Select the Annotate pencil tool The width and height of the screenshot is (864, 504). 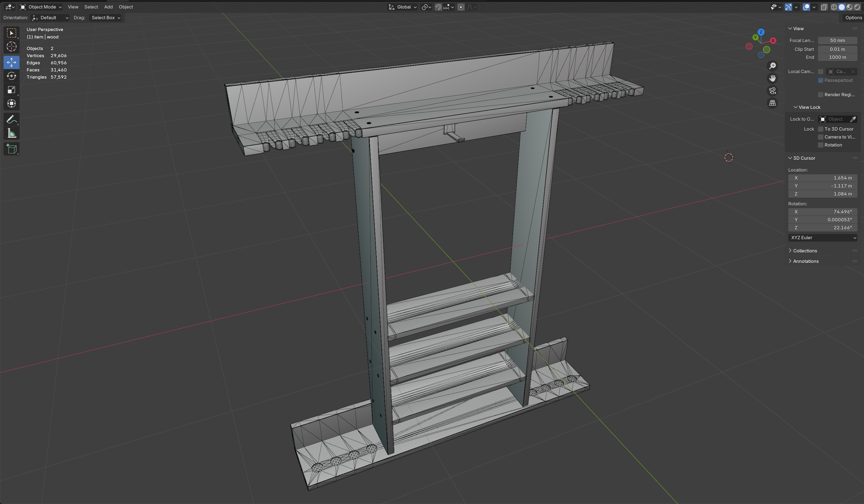pyautogui.click(x=11, y=120)
